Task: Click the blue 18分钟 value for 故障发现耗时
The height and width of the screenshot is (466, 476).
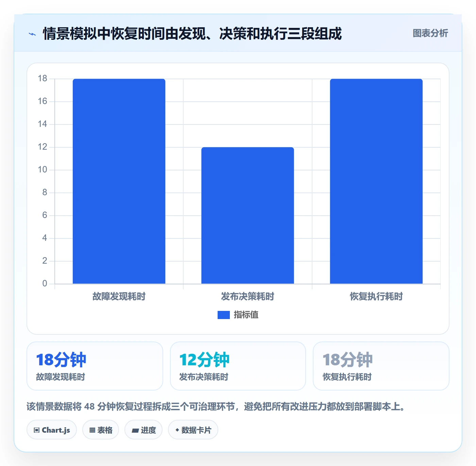Action: (61, 360)
